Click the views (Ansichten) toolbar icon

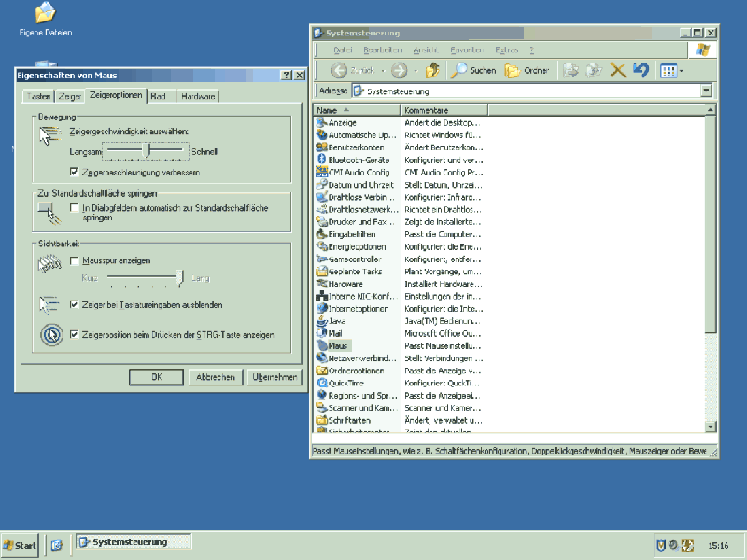(x=669, y=71)
